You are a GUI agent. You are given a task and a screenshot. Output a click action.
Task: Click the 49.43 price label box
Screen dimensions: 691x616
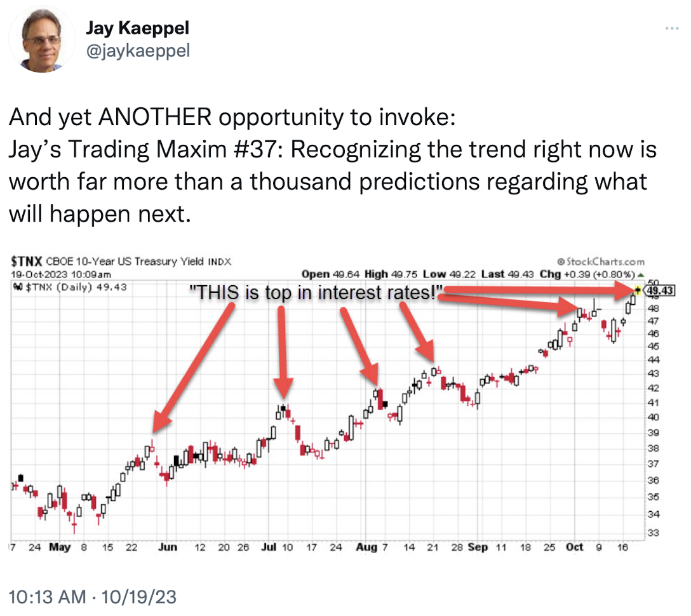point(660,290)
